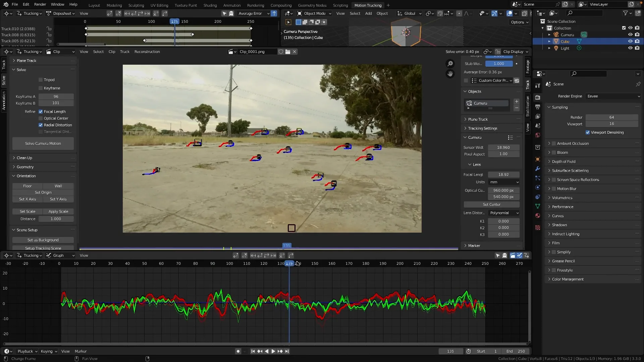This screenshot has height=362, width=644.
Task: Hide the Light object with its eye toggle
Action: (630, 48)
